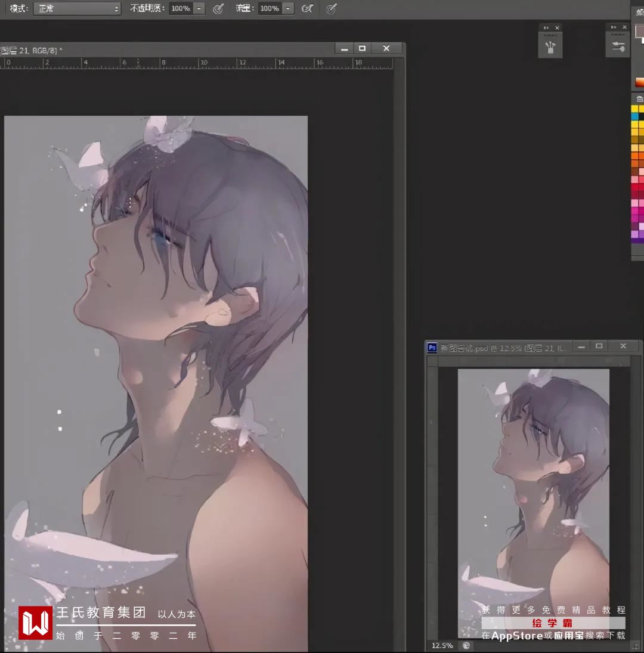Click the large painting canvas in main window

(156, 383)
